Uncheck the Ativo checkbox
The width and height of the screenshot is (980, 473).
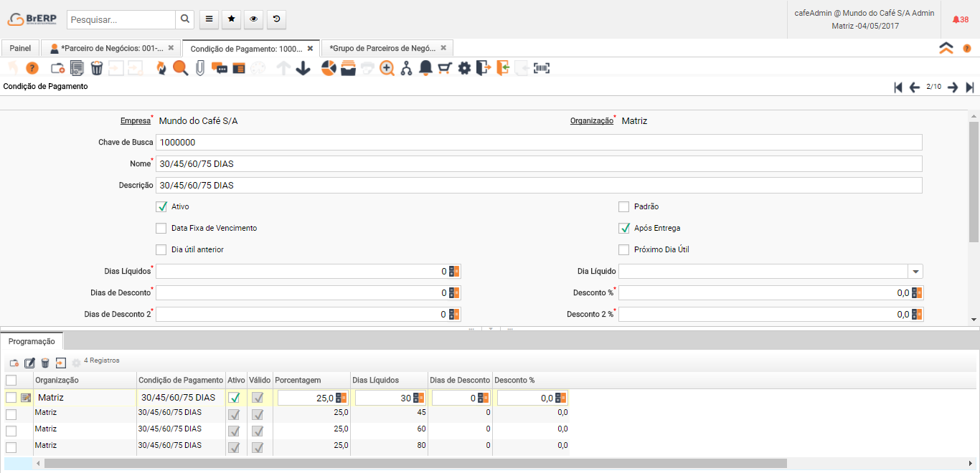click(161, 207)
